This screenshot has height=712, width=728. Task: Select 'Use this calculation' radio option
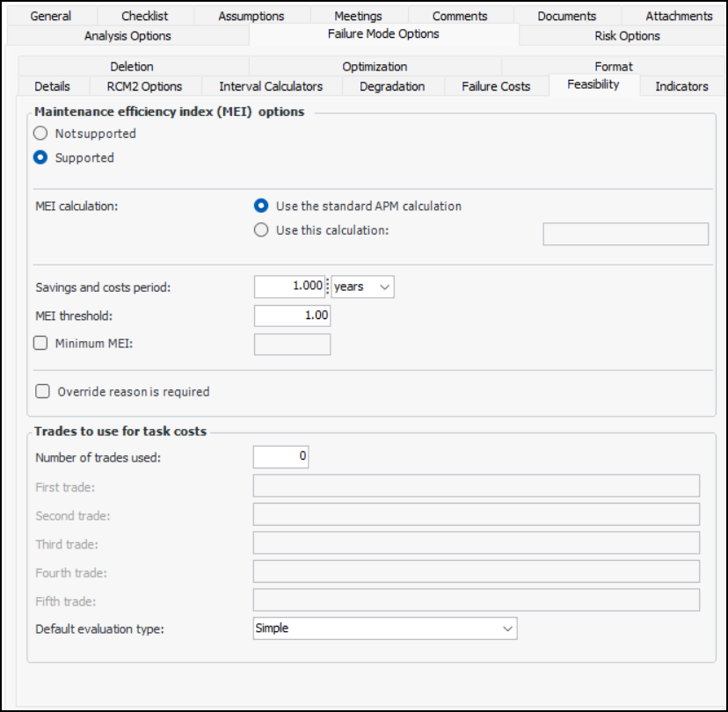pyautogui.click(x=260, y=230)
